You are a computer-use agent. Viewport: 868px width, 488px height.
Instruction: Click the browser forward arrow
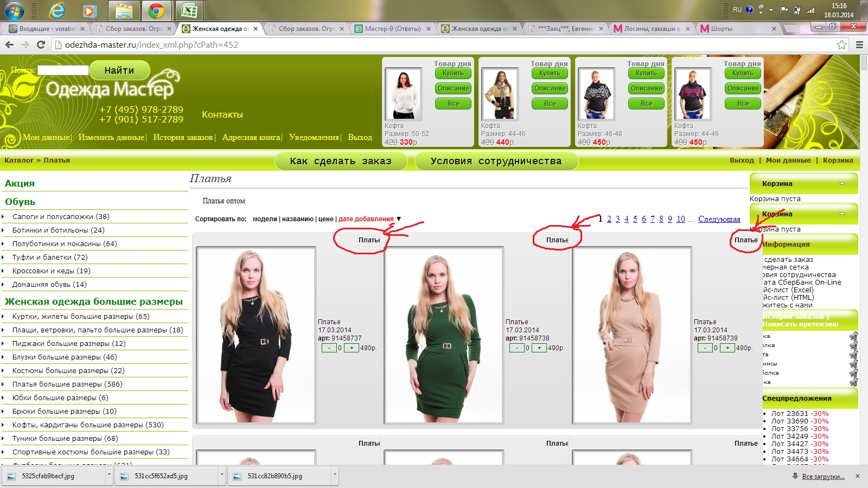tap(25, 44)
